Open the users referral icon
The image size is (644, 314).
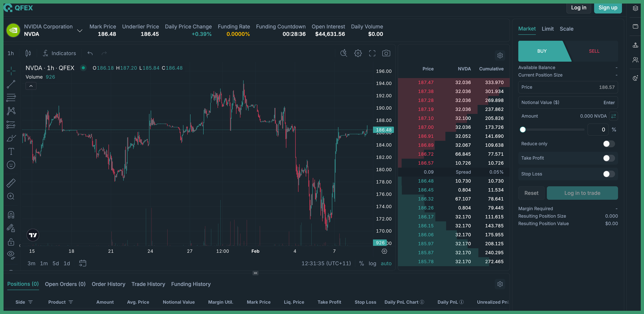point(635,60)
